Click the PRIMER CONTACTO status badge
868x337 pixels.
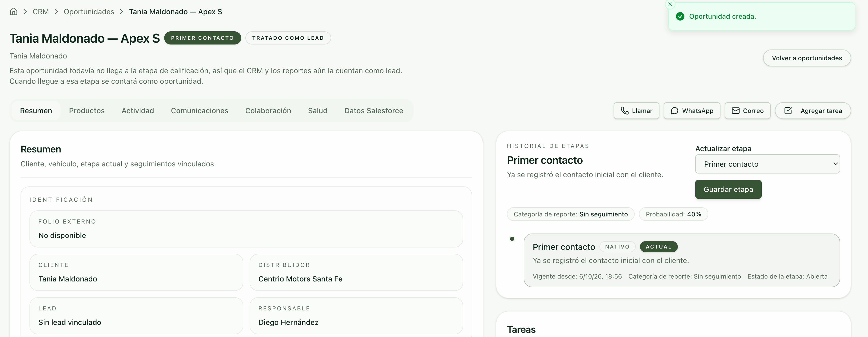pos(203,38)
